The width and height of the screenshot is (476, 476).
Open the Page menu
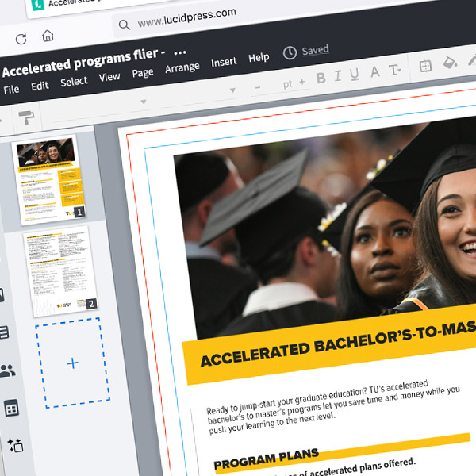[x=143, y=73]
